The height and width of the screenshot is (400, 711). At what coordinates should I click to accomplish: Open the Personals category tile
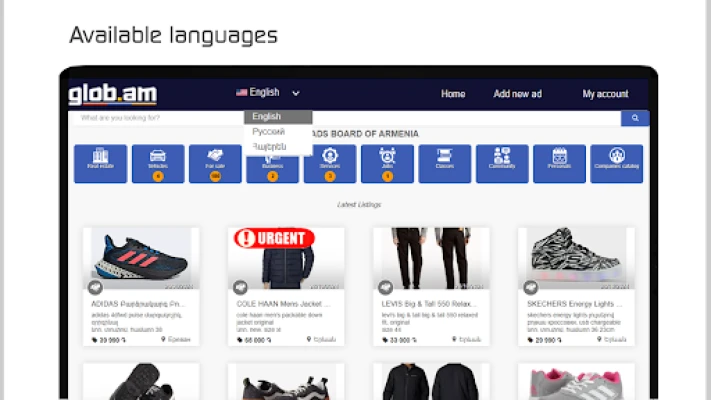(559, 164)
